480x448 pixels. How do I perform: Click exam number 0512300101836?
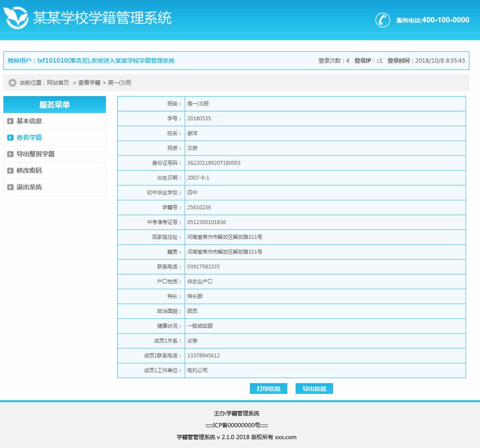pyautogui.click(x=206, y=222)
